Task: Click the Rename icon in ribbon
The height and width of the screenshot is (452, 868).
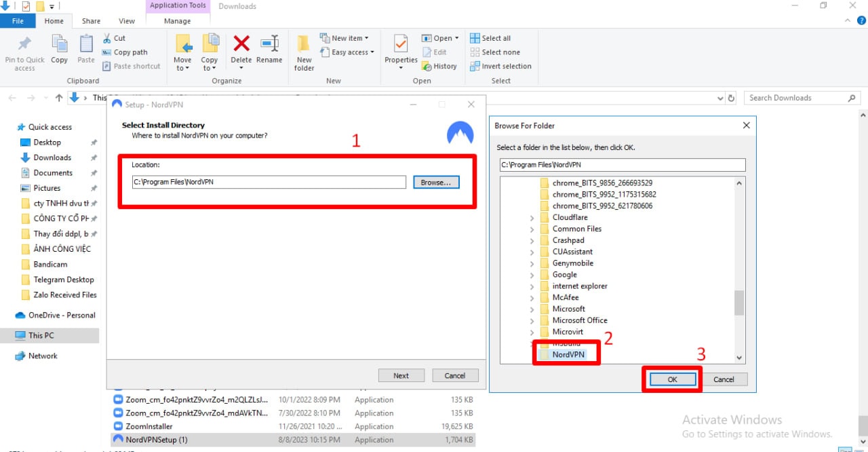Action: click(x=269, y=46)
